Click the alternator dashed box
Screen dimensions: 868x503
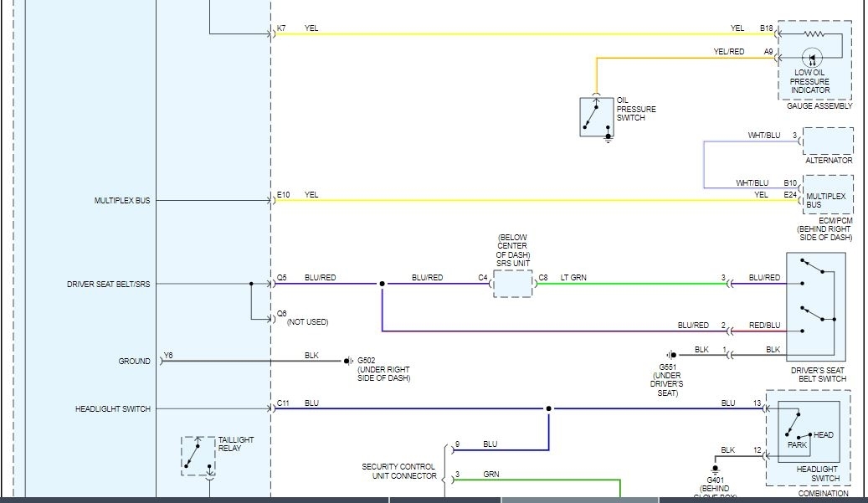pyautogui.click(x=828, y=141)
